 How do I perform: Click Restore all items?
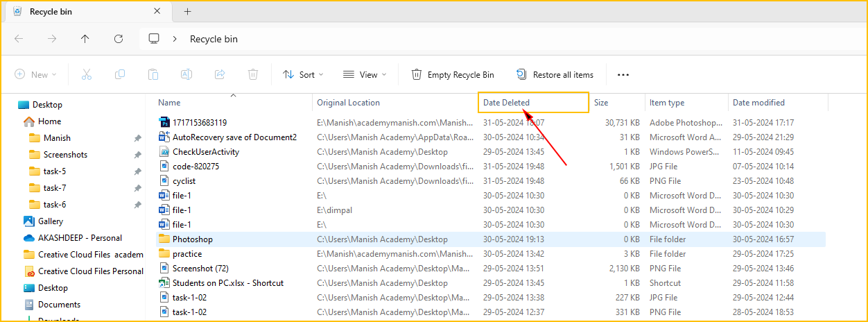555,74
